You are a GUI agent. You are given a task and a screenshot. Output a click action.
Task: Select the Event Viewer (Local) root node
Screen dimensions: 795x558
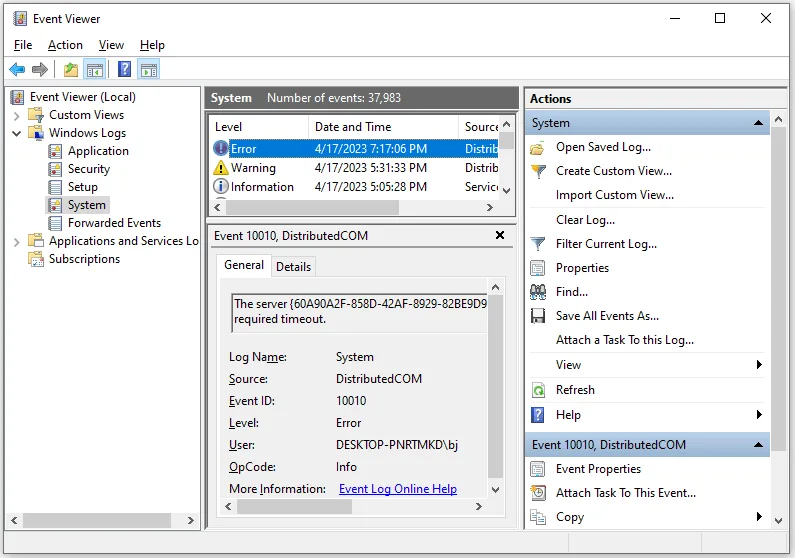click(82, 97)
